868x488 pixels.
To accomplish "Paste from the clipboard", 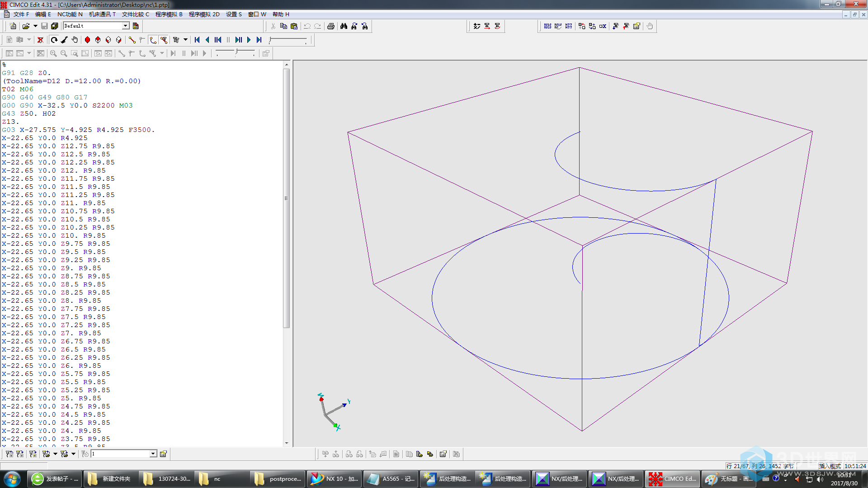I will click(x=294, y=26).
